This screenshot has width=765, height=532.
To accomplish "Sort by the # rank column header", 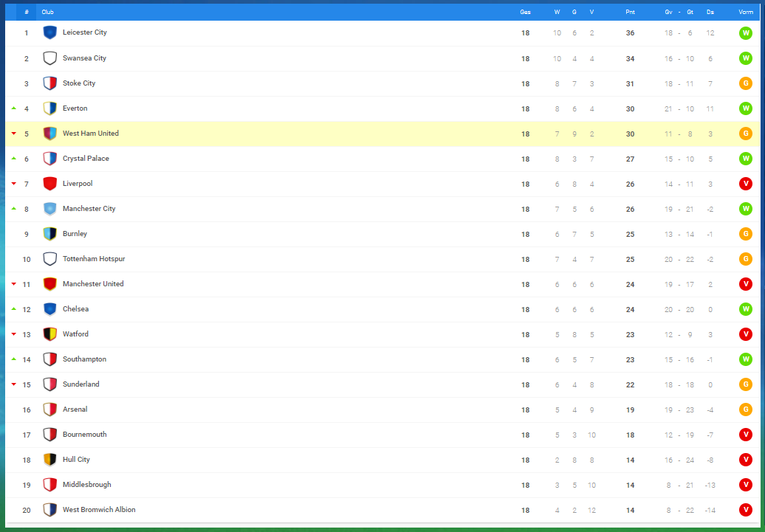I will coord(27,12).
